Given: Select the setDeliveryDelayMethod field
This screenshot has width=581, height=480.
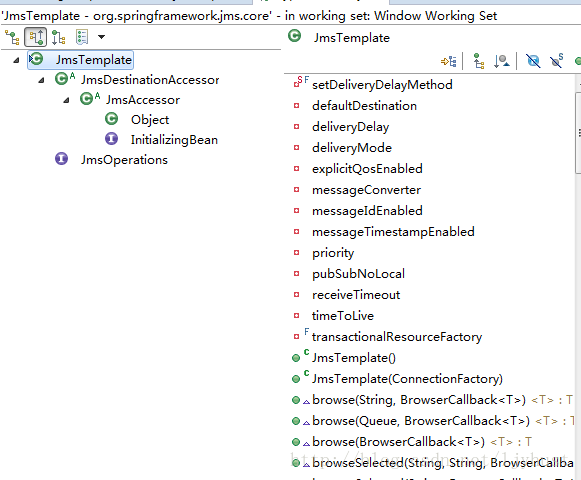Looking at the screenshot, I should [x=382, y=85].
